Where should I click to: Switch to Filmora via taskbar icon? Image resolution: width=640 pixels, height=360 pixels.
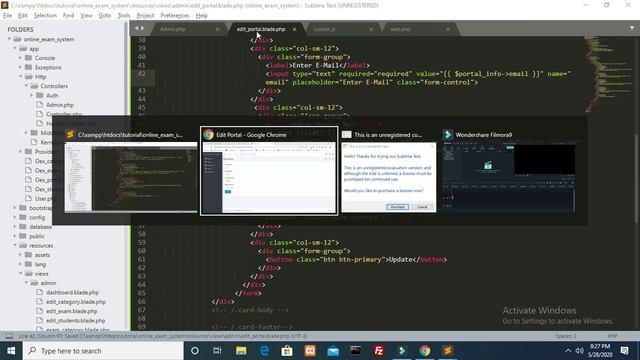point(402,351)
